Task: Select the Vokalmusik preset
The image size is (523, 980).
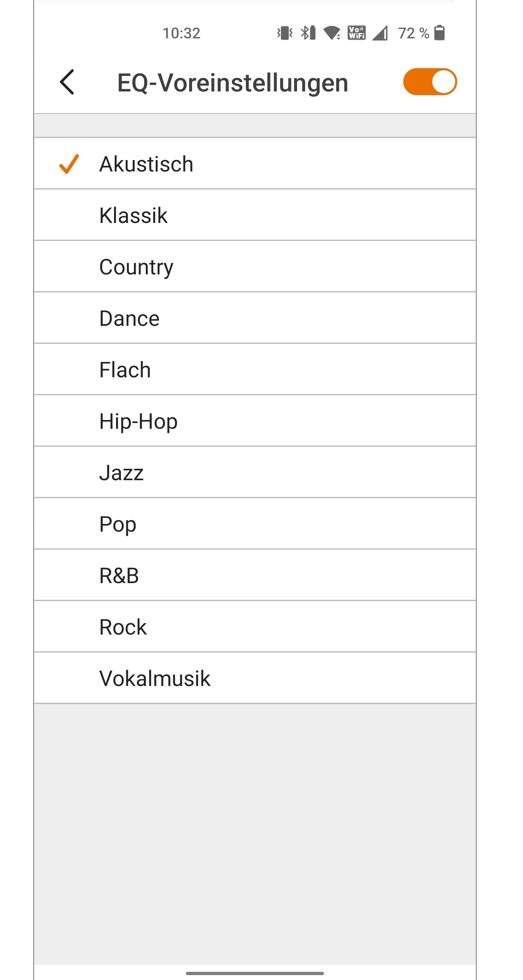Action: coord(255,678)
